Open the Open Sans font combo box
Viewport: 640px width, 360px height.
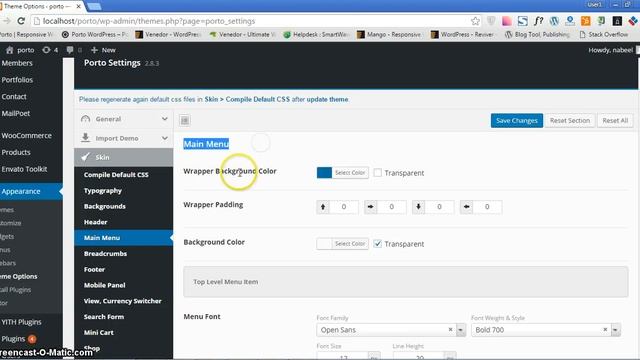tap(391, 330)
